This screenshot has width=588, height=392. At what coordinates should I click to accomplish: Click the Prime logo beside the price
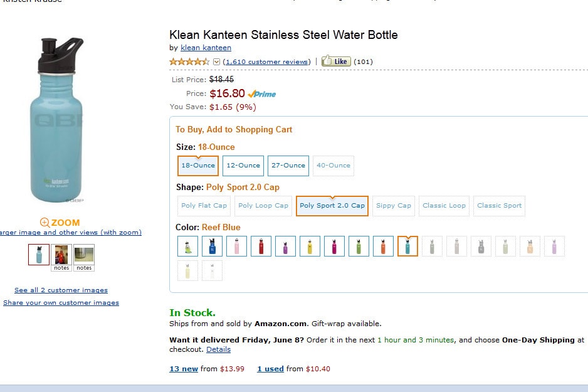[x=261, y=94]
